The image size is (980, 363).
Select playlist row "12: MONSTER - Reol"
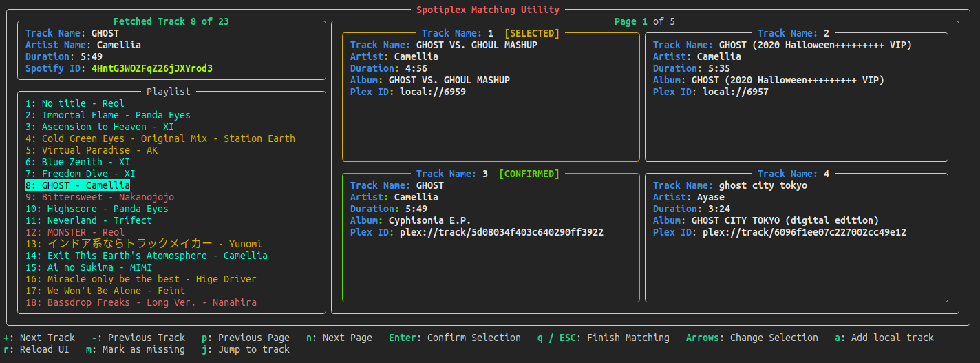coord(75,232)
